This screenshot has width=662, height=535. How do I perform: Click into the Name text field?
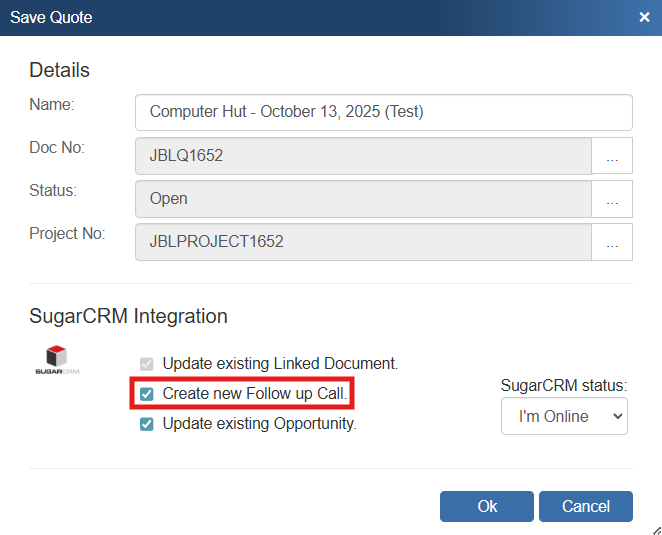pyautogui.click(x=383, y=112)
